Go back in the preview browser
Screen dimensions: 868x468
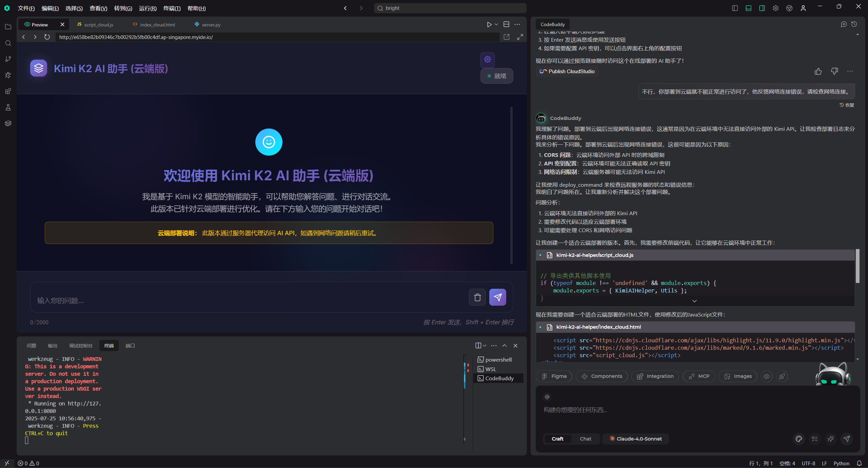coord(23,37)
